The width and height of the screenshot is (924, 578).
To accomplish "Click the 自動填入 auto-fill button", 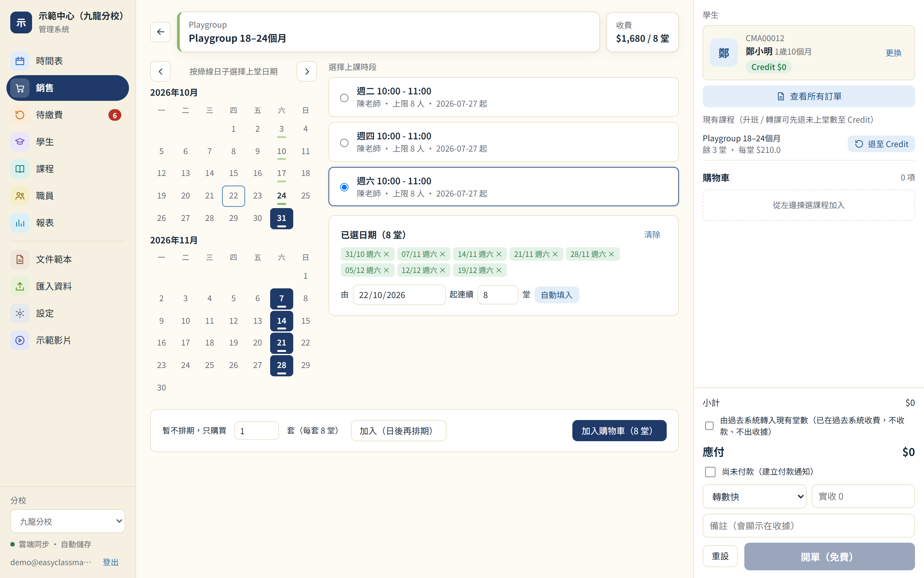I will [x=556, y=295].
